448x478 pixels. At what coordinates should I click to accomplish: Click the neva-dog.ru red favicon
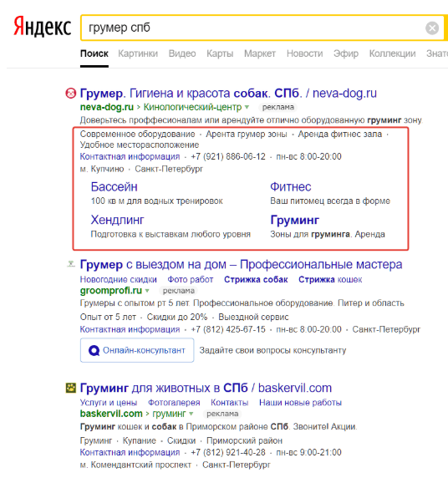pyautogui.click(x=70, y=93)
